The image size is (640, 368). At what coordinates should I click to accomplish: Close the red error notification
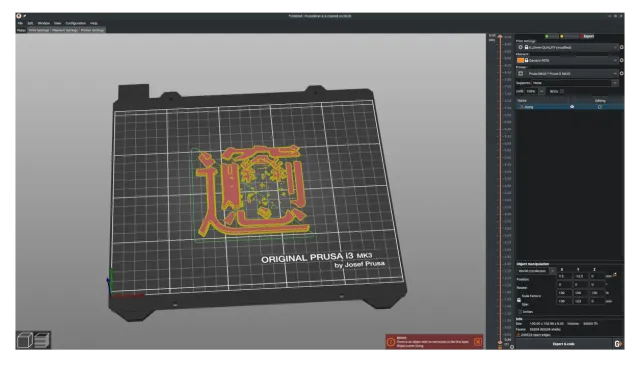[478, 342]
